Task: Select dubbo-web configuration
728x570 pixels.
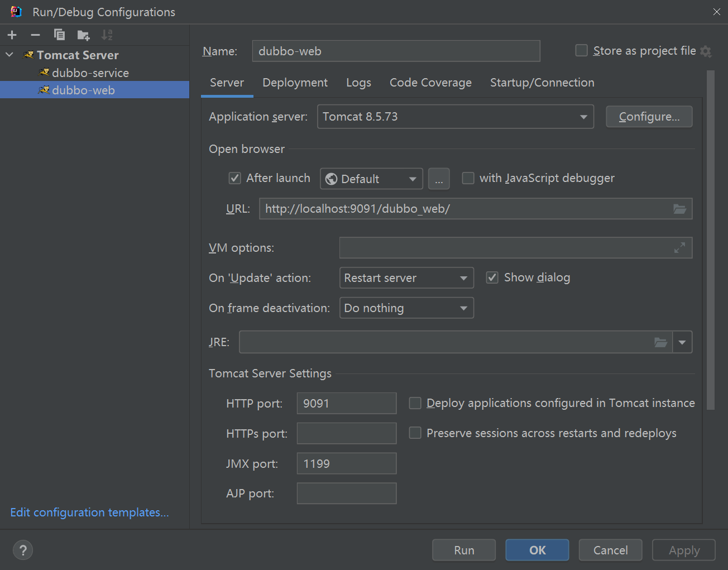Action: click(94, 90)
